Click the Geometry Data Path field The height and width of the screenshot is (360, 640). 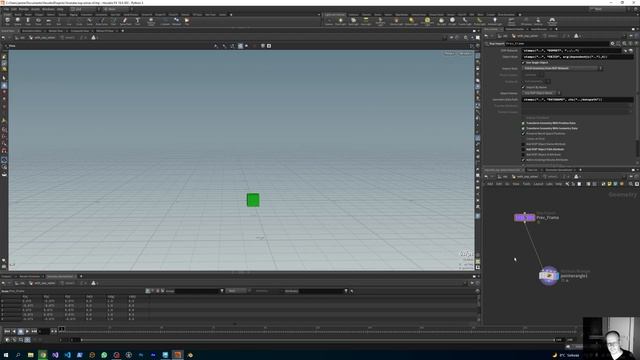coord(577,100)
